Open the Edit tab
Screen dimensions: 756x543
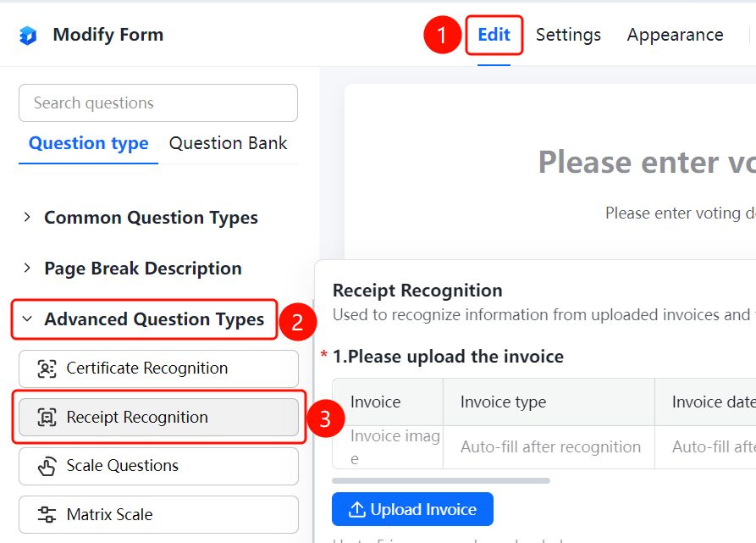point(494,35)
